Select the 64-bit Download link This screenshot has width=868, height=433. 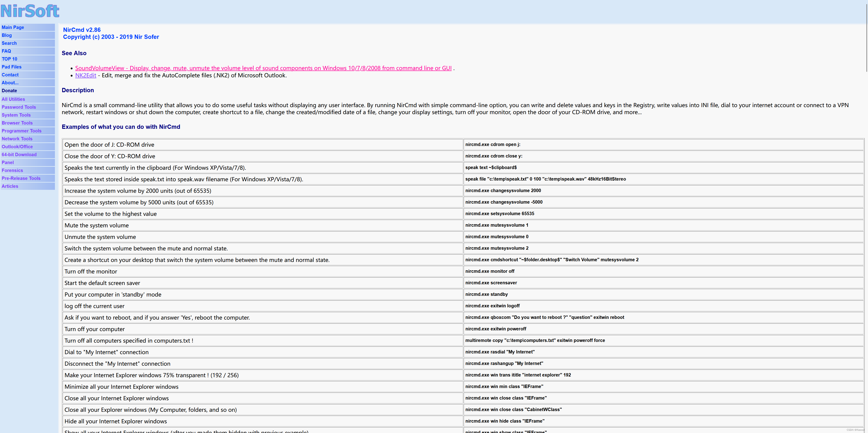click(x=19, y=155)
